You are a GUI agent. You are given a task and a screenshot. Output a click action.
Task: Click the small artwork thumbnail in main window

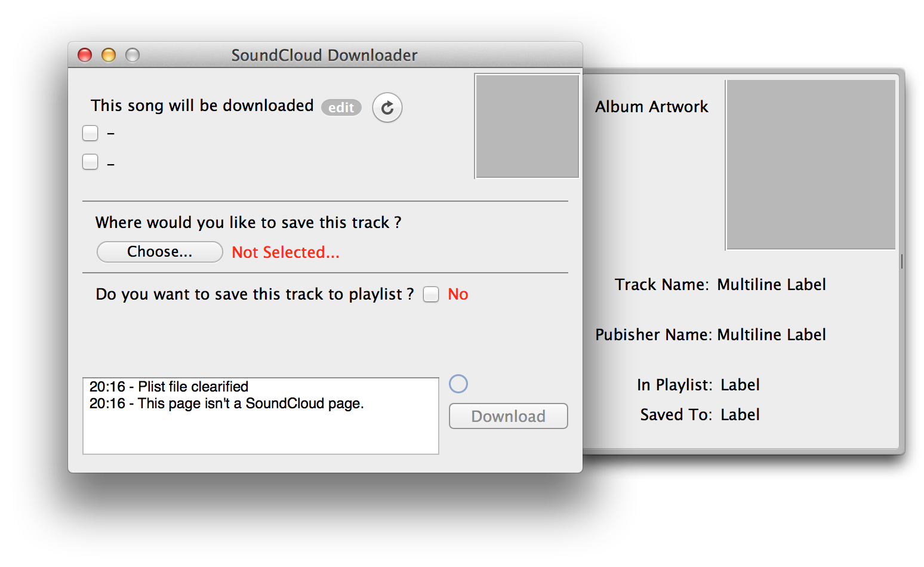tap(526, 126)
